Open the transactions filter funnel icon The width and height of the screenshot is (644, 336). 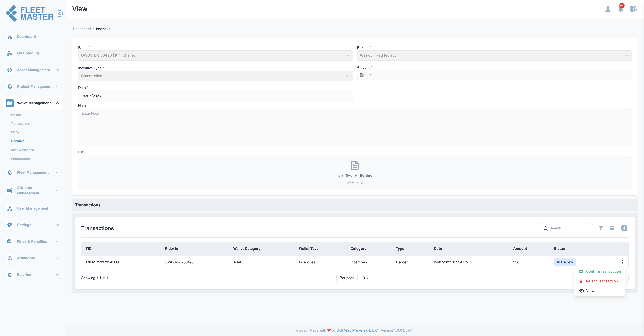coord(601,228)
